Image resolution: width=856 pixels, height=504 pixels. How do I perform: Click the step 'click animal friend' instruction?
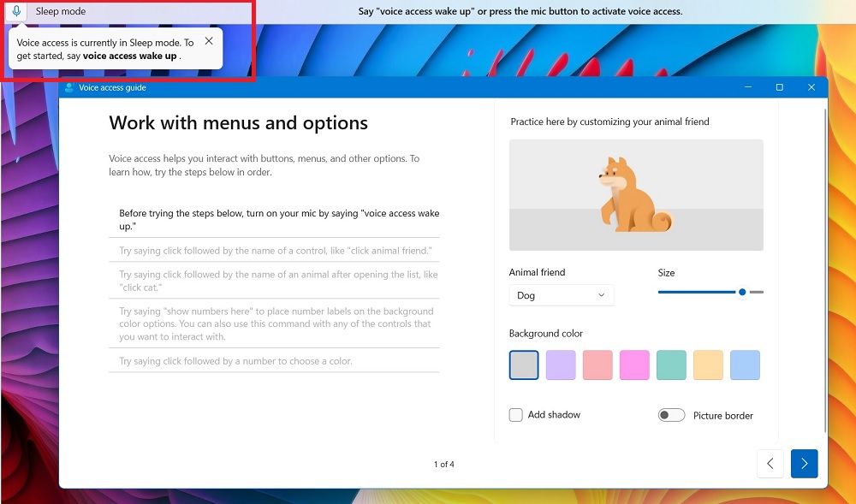coord(276,251)
